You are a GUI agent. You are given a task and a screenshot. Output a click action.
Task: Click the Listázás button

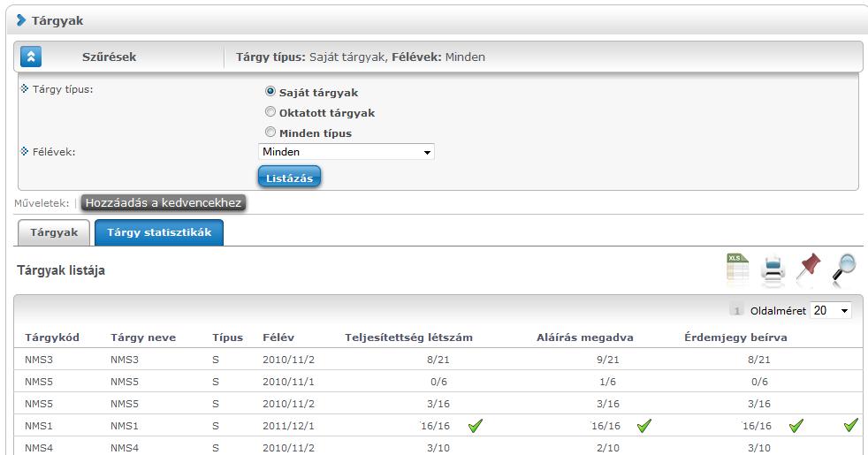point(290,177)
